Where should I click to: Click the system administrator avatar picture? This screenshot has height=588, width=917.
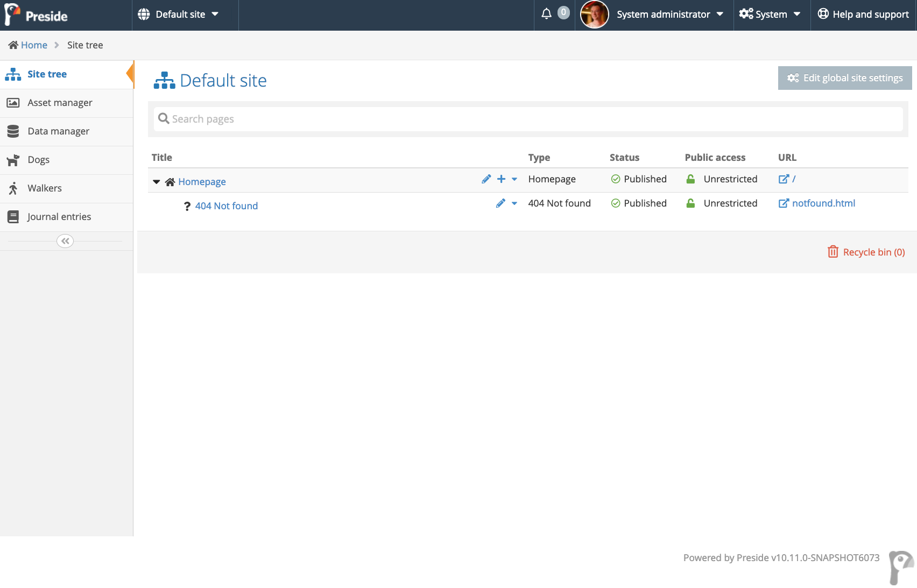[x=594, y=15]
